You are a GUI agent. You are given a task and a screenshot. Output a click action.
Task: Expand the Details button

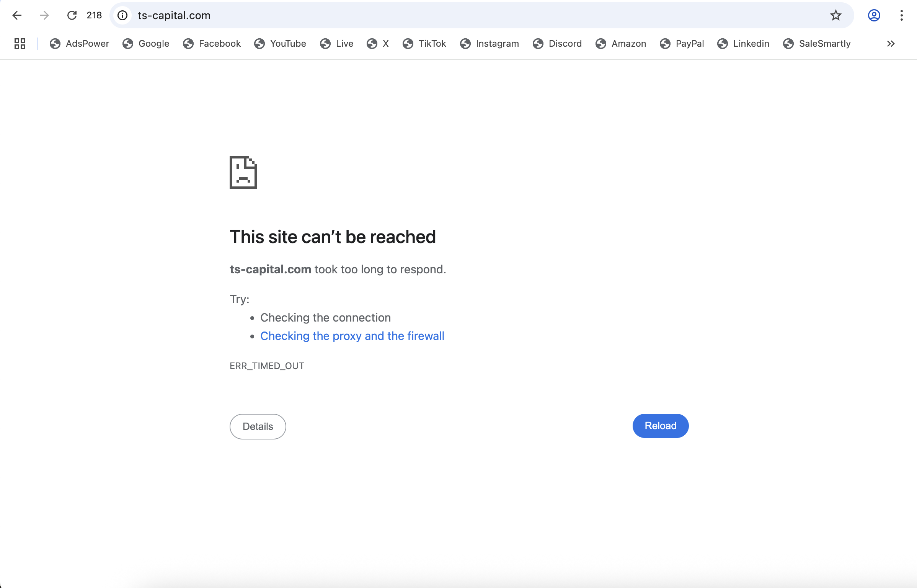point(258,426)
